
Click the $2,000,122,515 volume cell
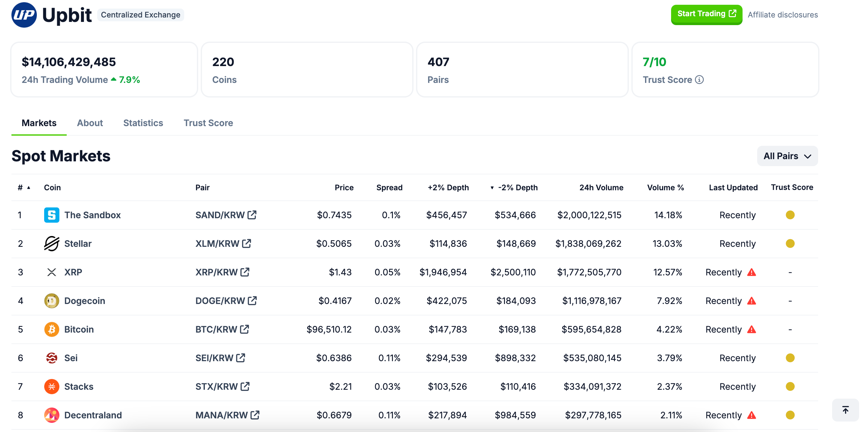[589, 215]
